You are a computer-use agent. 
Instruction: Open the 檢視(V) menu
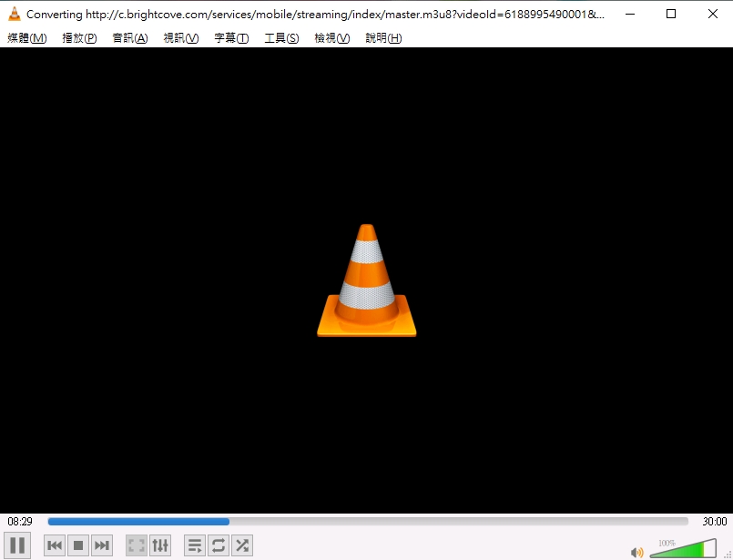coord(332,38)
